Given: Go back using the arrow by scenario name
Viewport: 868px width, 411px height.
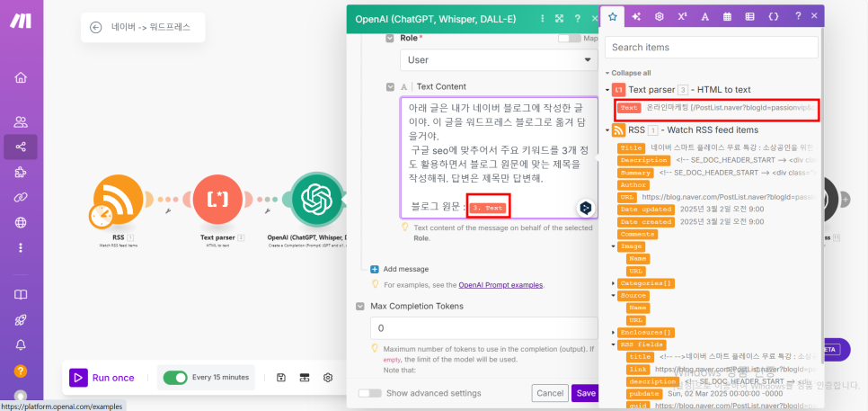Looking at the screenshot, I should (96, 27).
